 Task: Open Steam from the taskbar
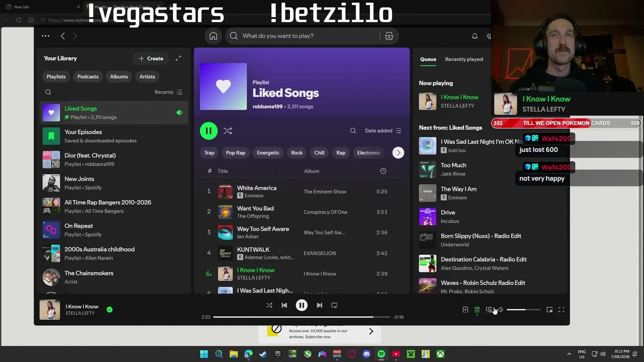[263, 354]
